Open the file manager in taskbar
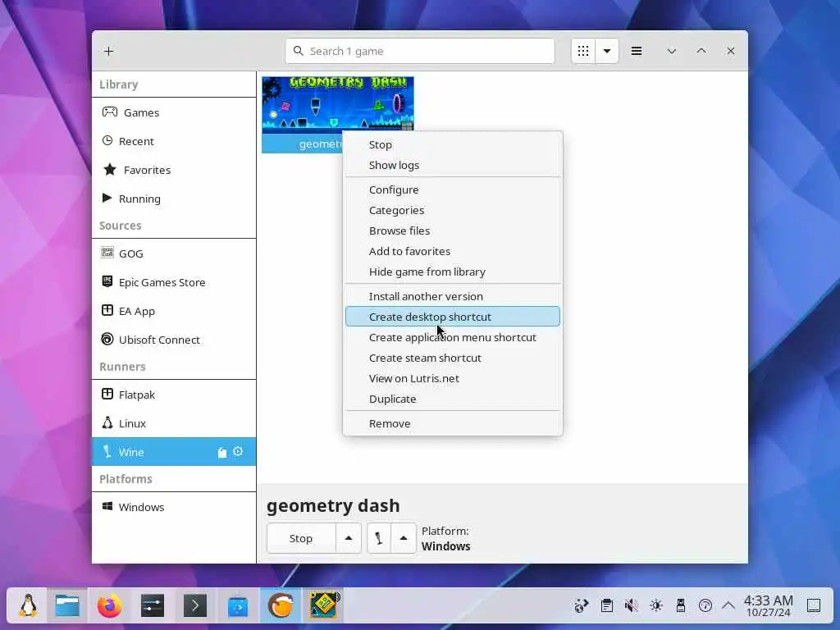 67,605
